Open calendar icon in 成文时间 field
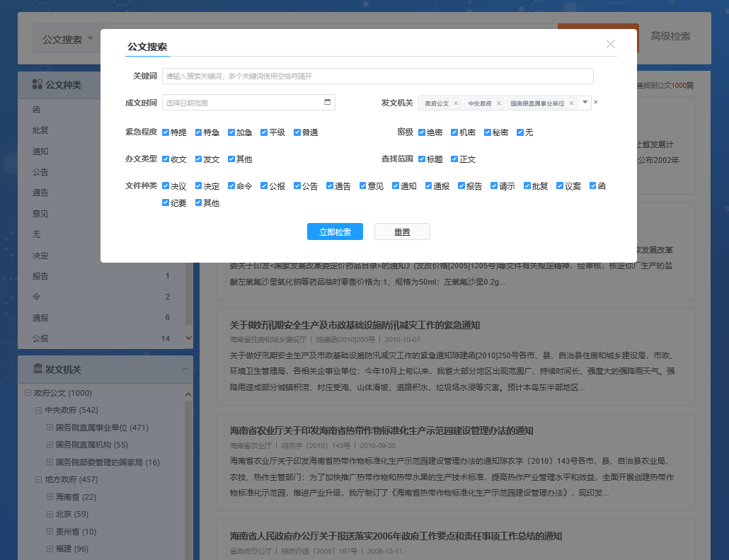The height and width of the screenshot is (560, 729). [x=327, y=102]
